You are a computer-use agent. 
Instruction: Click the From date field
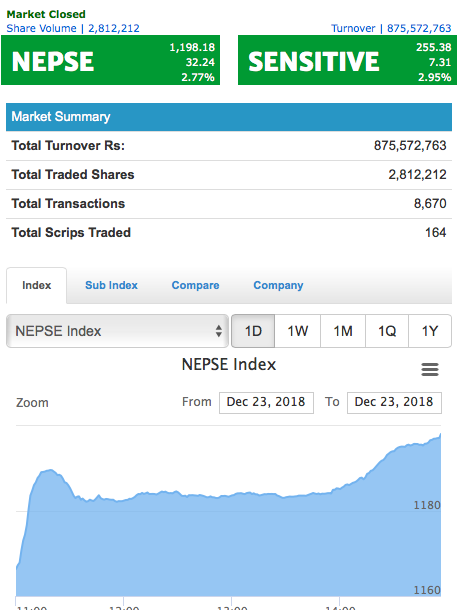pos(266,403)
